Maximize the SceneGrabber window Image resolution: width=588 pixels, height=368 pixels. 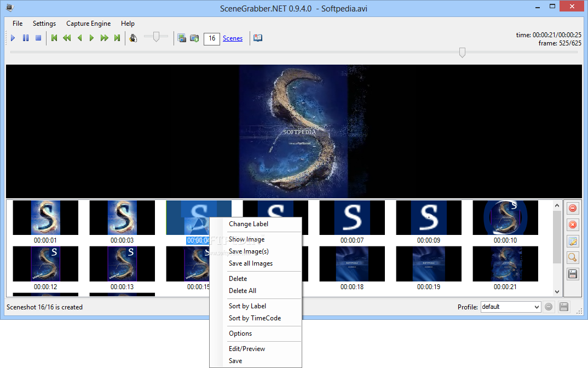552,7
